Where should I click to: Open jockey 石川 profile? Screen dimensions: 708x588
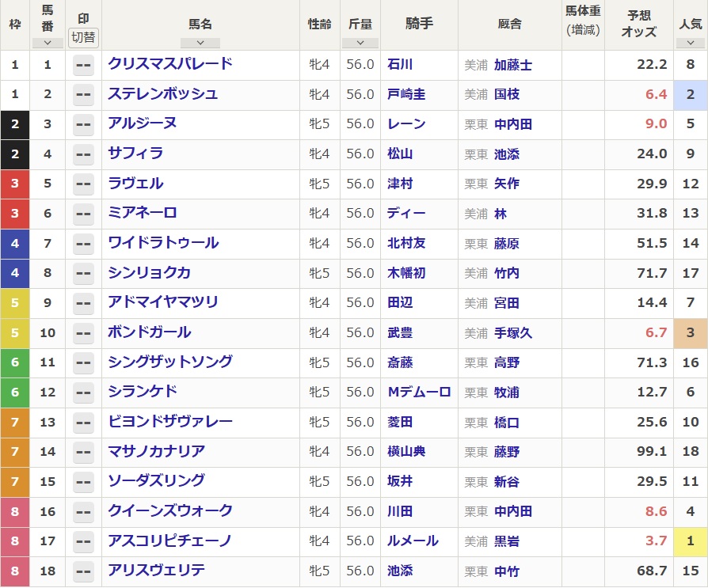pos(400,65)
